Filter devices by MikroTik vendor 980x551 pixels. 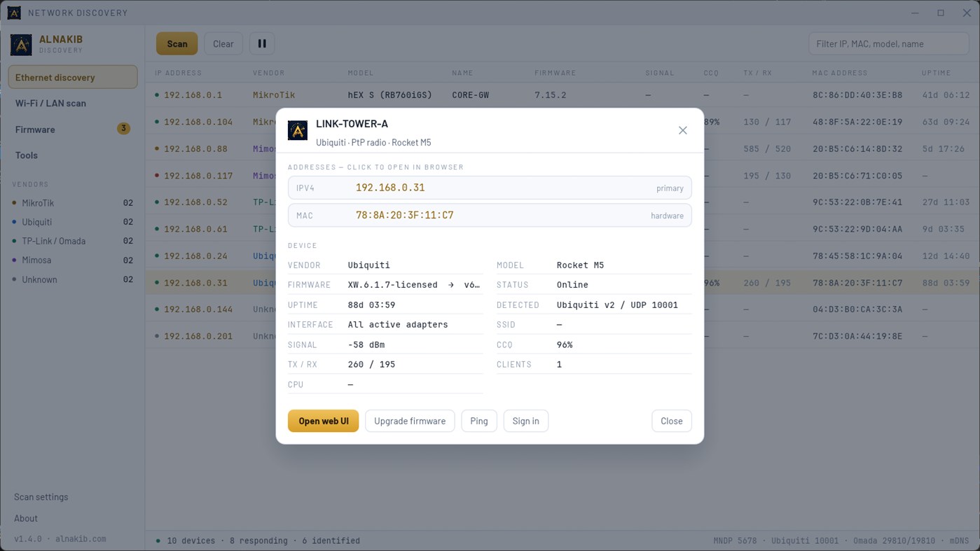pos(73,203)
